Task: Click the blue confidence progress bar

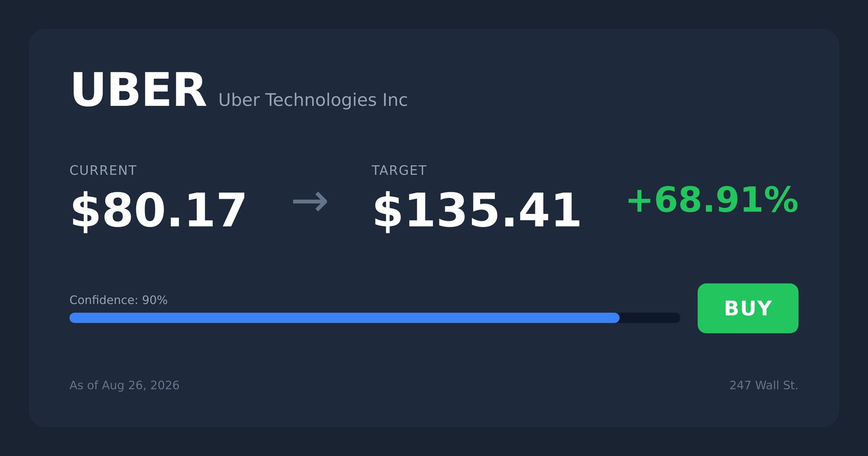Action: click(x=344, y=318)
